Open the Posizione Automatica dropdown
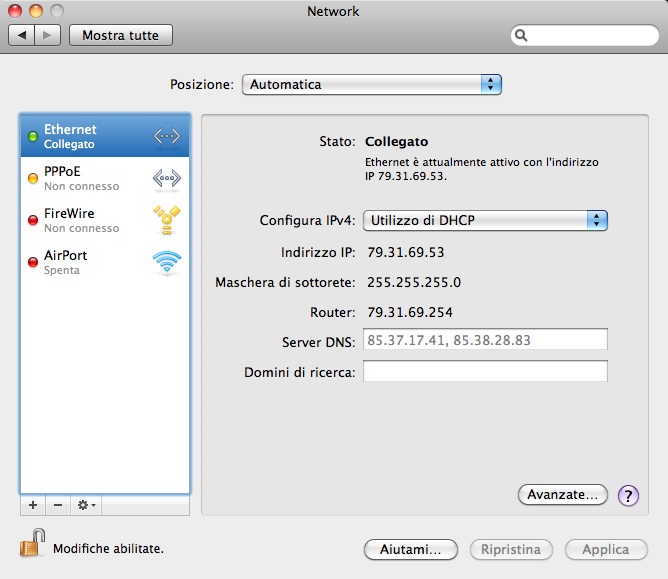 pyautogui.click(x=371, y=84)
